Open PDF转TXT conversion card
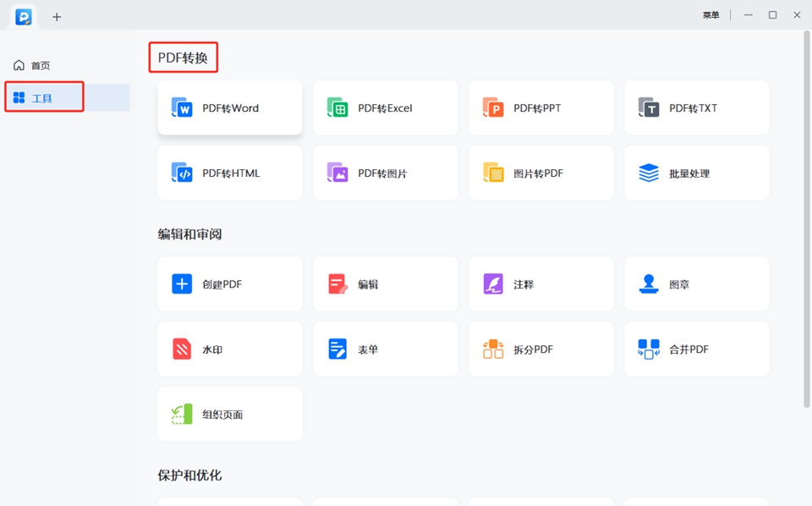 [x=696, y=107]
